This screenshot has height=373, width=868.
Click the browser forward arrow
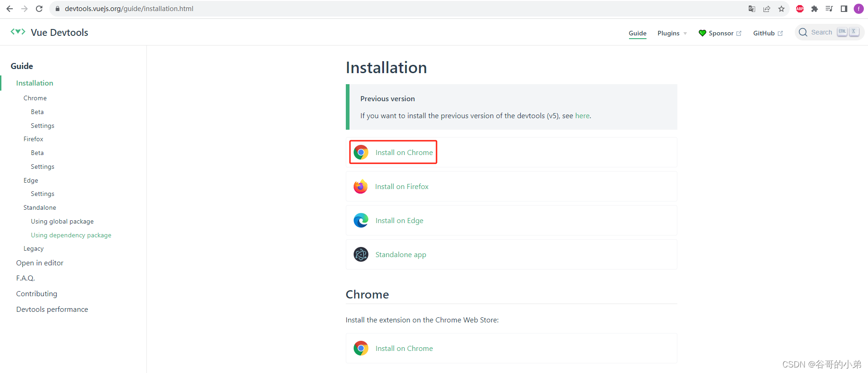click(24, 9)
